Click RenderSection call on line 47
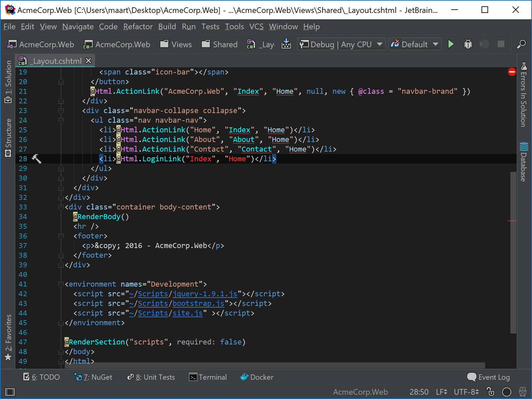Viewport: 532px width, 399px height. (97, 342)
